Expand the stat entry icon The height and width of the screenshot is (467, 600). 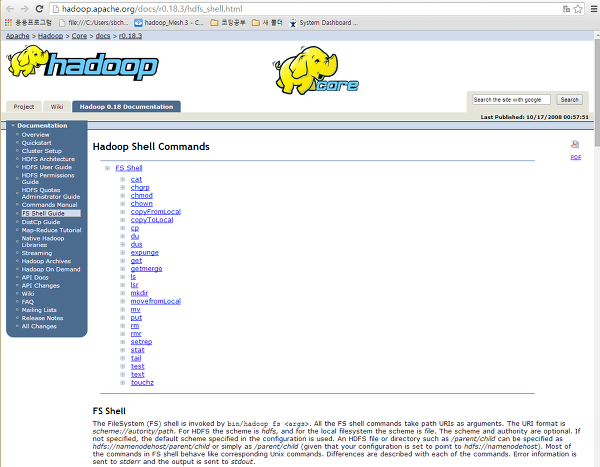[122, 350]
